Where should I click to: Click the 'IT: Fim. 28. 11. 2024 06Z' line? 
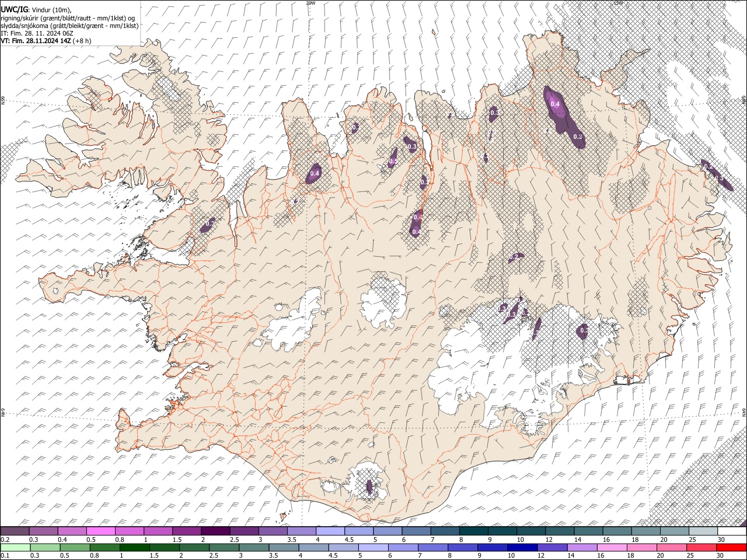(37, 33)
